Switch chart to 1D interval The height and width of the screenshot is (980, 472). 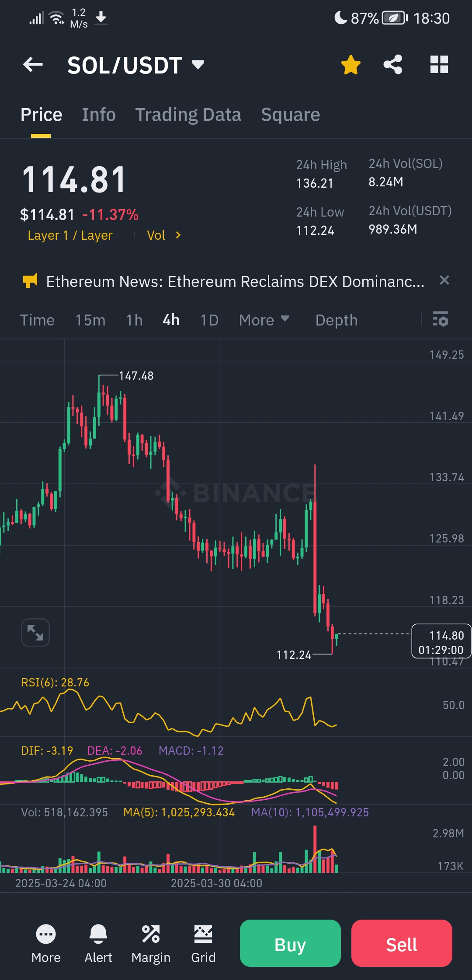(209, 320)
